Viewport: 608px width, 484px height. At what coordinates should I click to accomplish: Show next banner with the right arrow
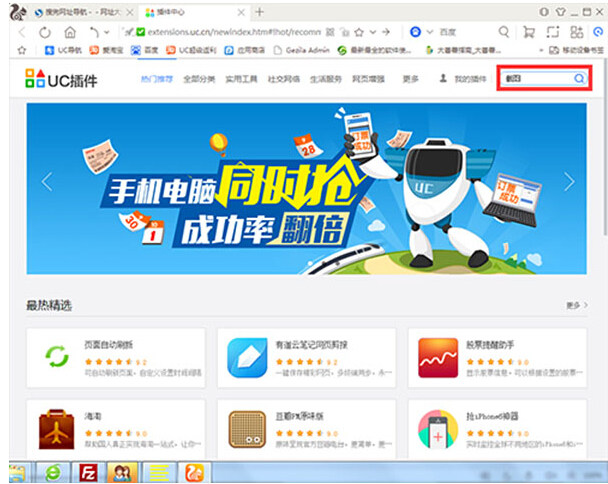[569, 182]
